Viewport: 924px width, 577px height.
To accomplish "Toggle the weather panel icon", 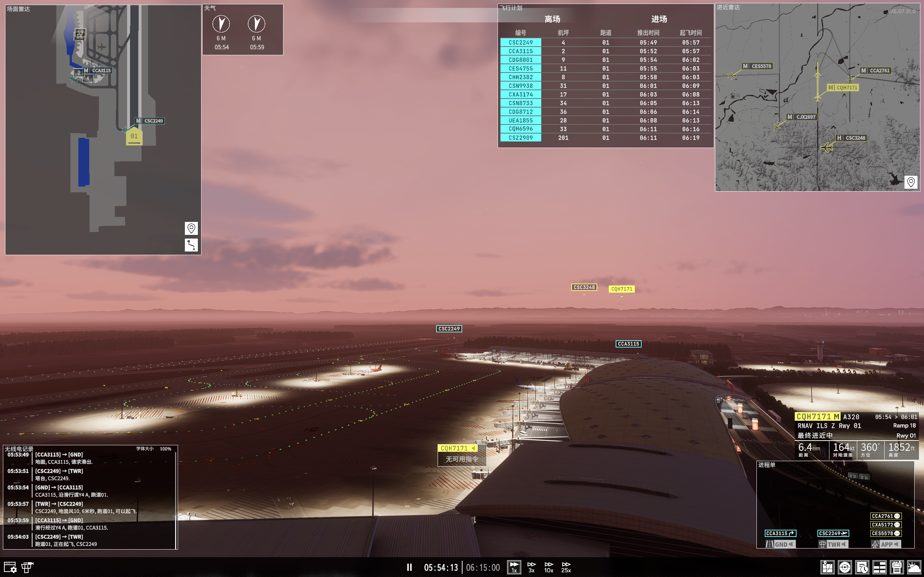I will coord(914,568).
